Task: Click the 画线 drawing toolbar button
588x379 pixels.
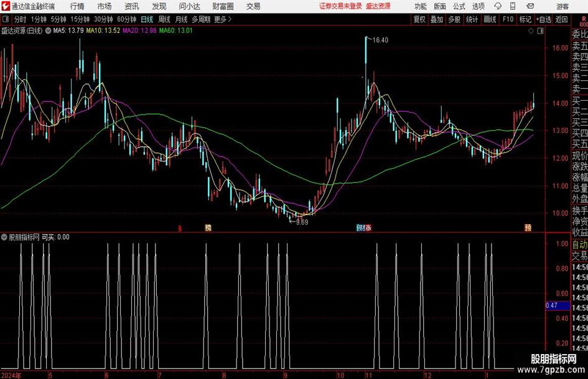Action: point(490,19)
